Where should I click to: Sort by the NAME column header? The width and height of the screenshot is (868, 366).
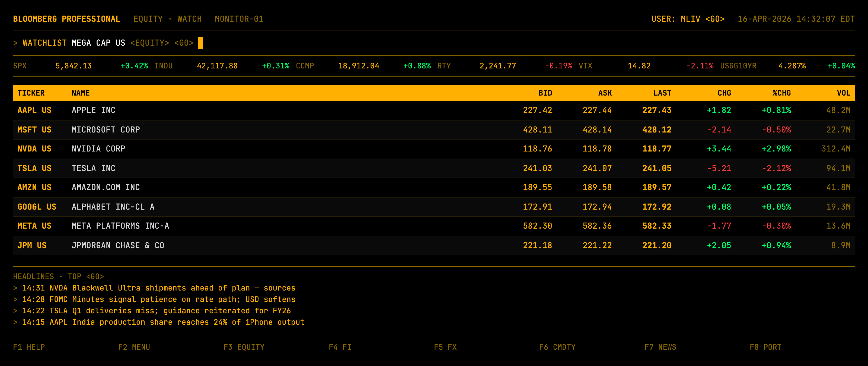[81, 93]
